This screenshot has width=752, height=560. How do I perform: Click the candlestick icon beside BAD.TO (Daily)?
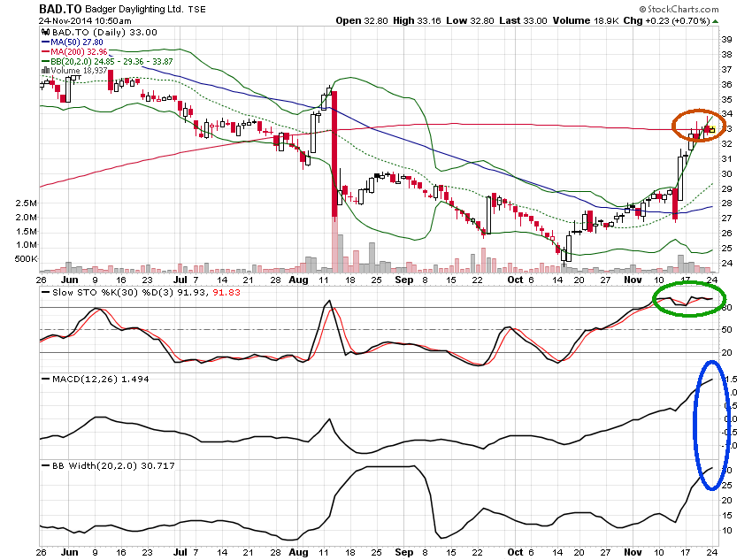pos(45,32)
